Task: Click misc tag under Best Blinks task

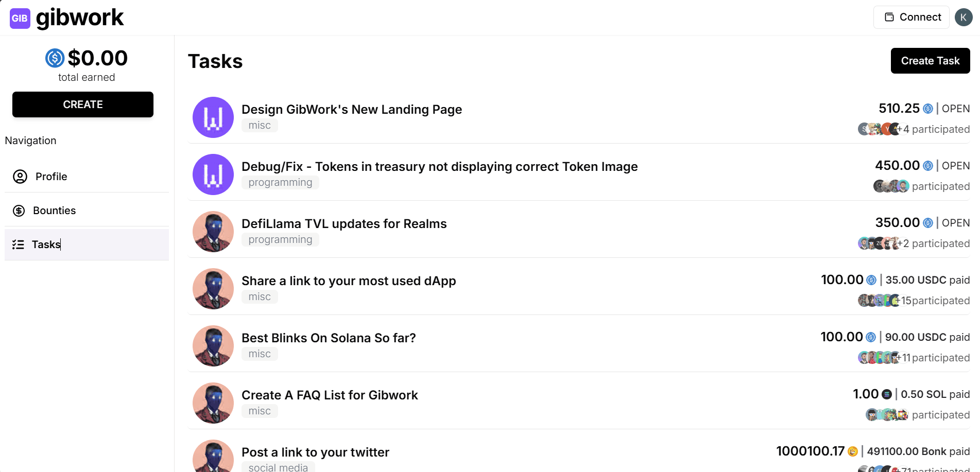Action: coord(260,354)
